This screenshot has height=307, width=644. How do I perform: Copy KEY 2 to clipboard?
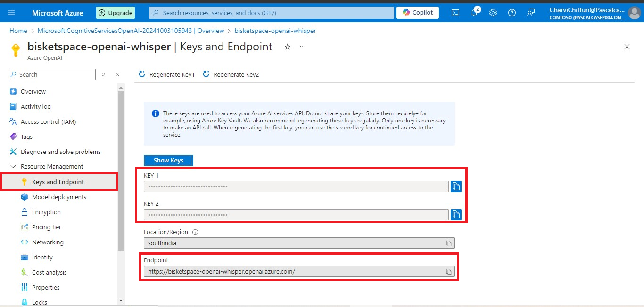[x=456, y=215]
